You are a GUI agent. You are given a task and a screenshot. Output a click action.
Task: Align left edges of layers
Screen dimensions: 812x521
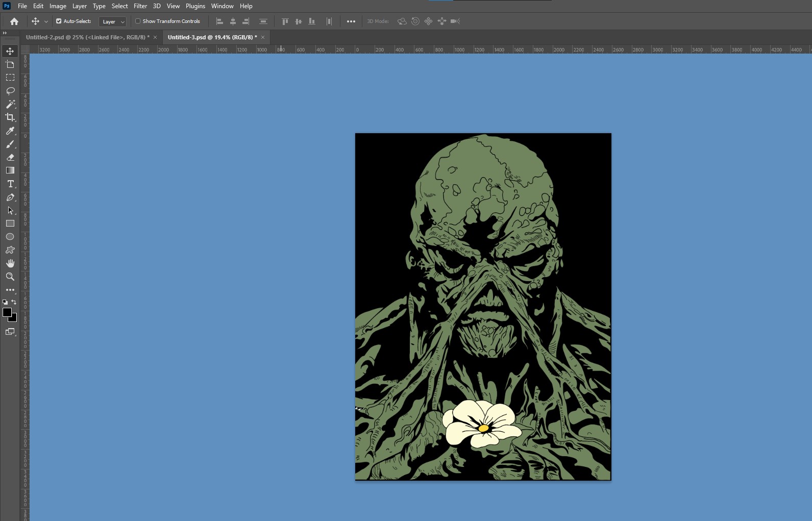click(219, 21)
